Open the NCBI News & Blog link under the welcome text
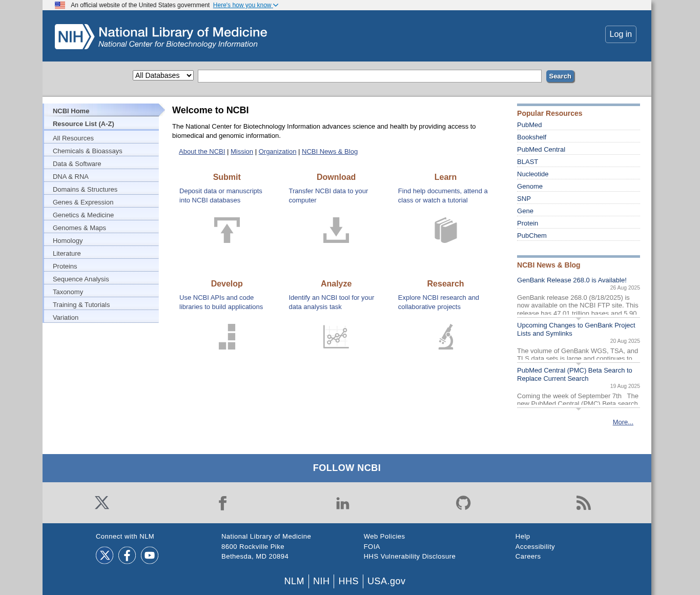Screen dimensions: 700x595 coord(330,152)
